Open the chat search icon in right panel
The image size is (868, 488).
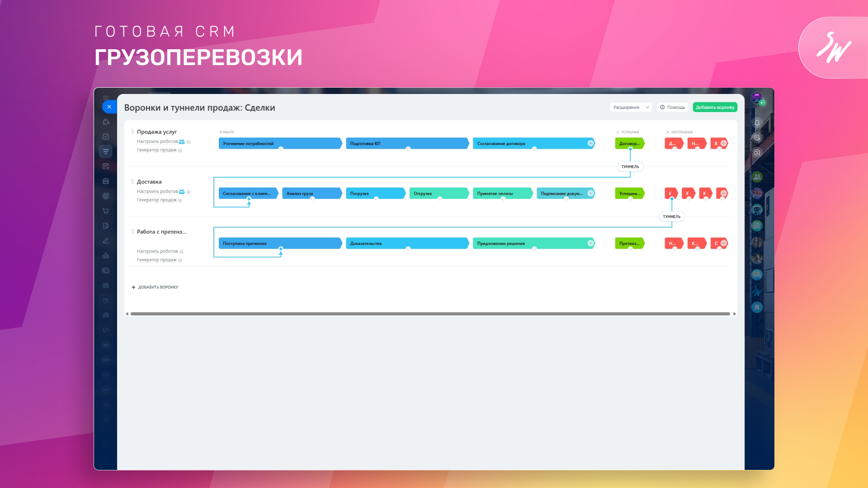[x=757, y=153]
